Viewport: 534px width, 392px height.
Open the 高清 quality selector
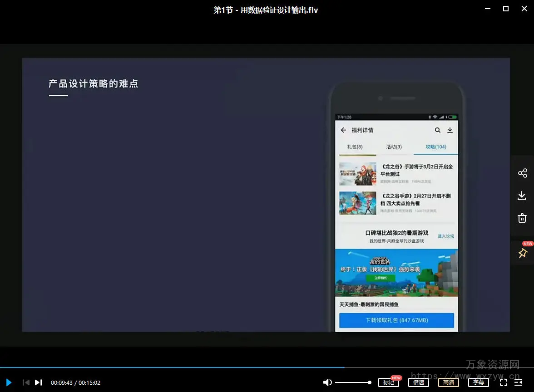449,382
